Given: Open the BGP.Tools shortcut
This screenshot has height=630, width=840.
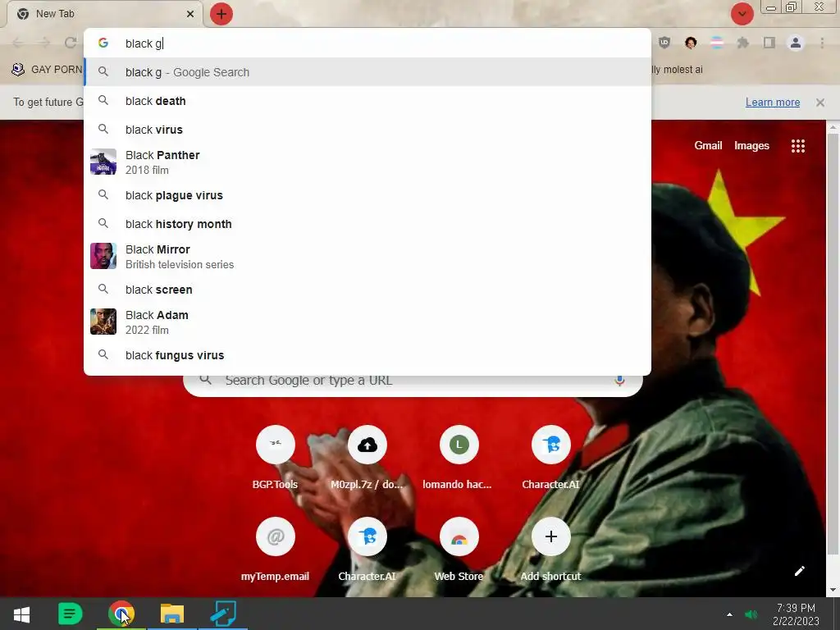Looking at the screenshot, I should 276,456.
